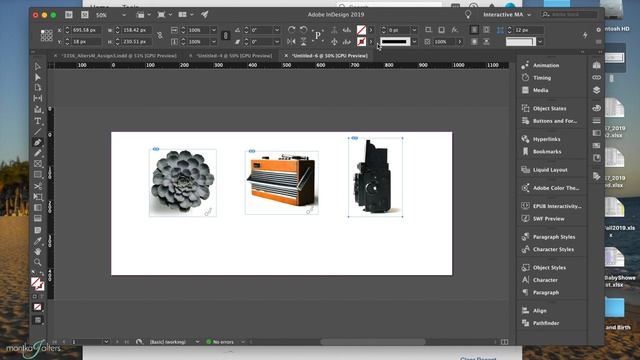Change the reference point locator
640x360 pixels.
[46, 36]
